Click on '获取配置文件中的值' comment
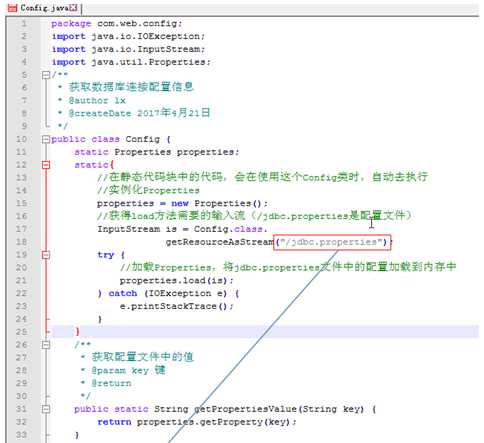The width and height of the screenshot is (484, 443). [x=143, y=357]
